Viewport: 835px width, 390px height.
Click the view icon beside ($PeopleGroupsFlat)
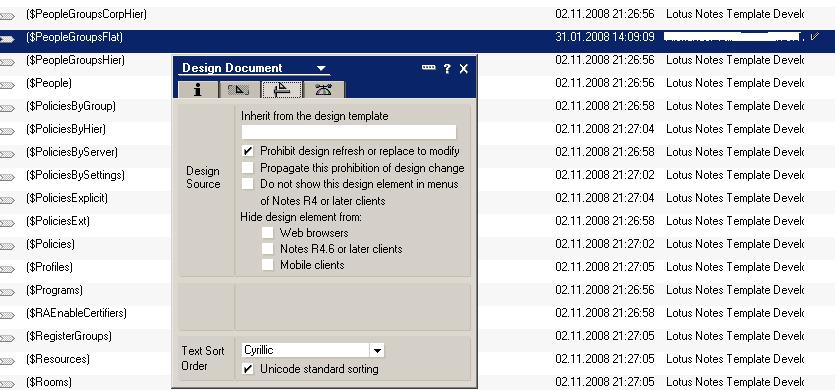click(x=7, y=39)
